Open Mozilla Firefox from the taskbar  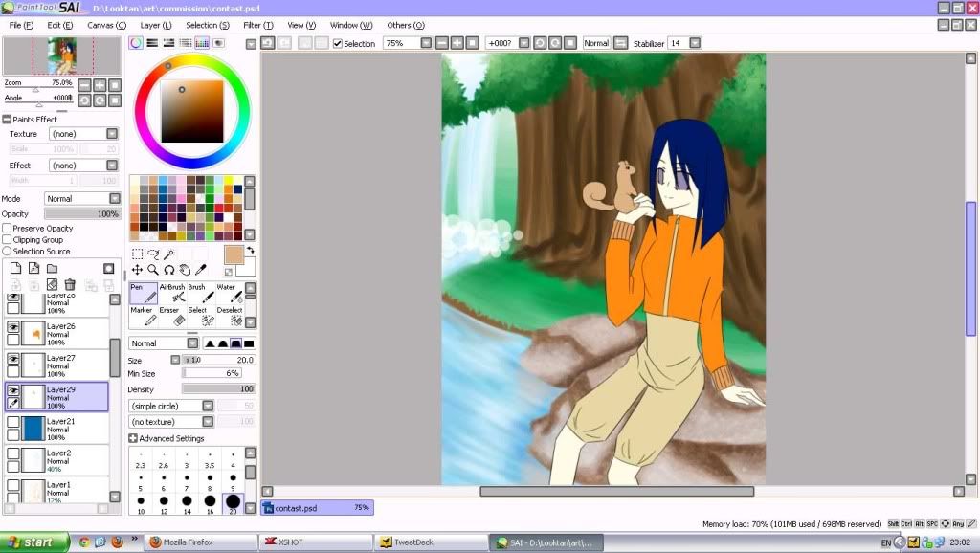[x=200, y=542]
